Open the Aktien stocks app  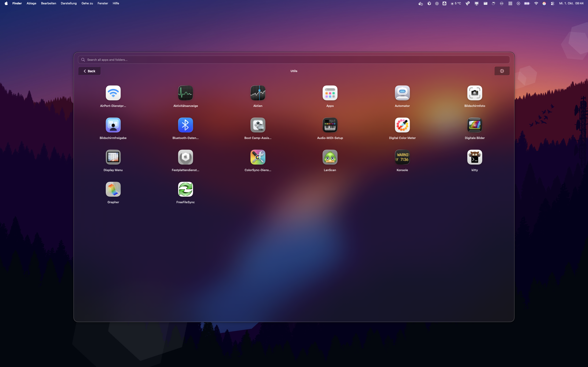pyautogui.click(x=258, y=93)
